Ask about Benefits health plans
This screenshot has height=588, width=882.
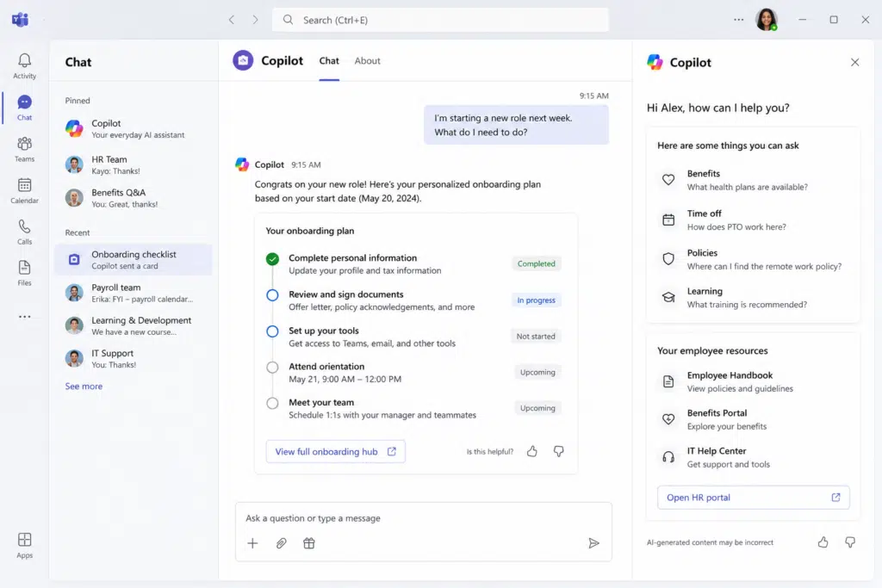pyautogui.click(x=753, y=180)
